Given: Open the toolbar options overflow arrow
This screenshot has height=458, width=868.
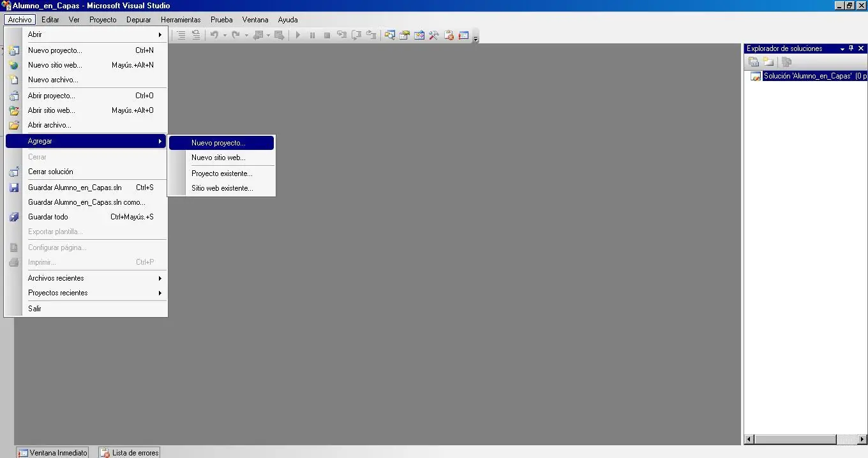Looking at the screenshot, I should pos(475,38).
